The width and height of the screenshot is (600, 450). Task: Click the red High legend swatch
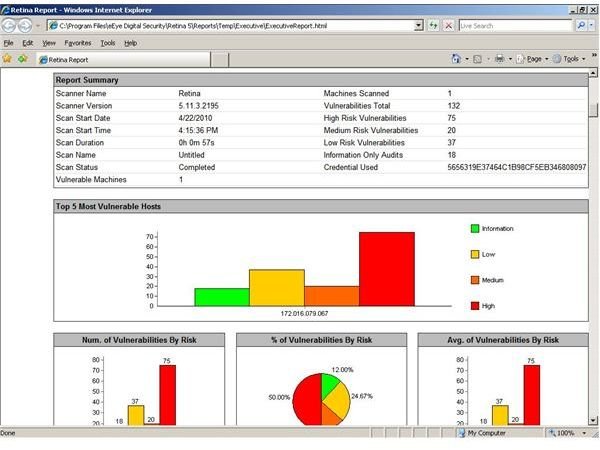[474, 306]
